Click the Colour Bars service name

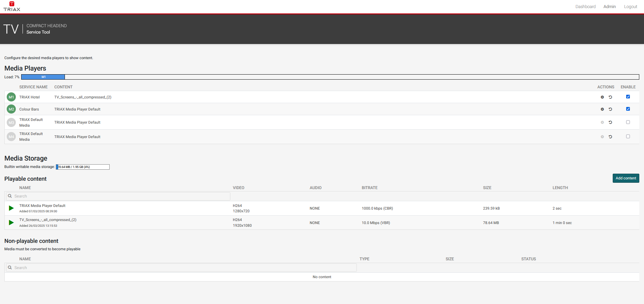coord(29,109)
